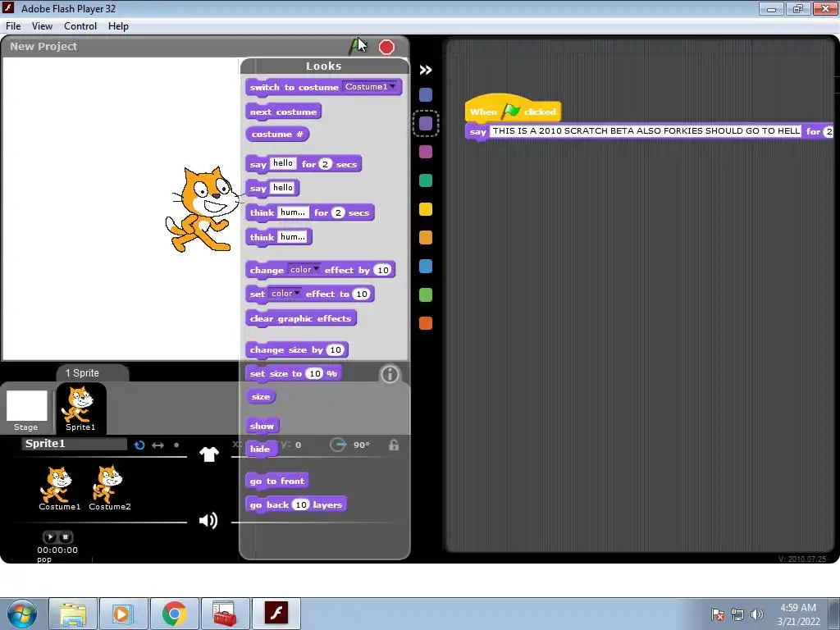Select the purple Looks category swatch
The height and width of the screenshot is (630, 840).
point(426,124)
